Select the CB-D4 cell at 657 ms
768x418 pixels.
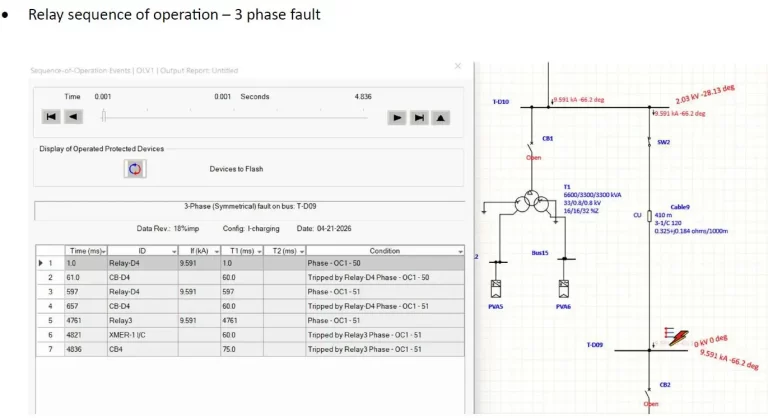click(143, 306)
